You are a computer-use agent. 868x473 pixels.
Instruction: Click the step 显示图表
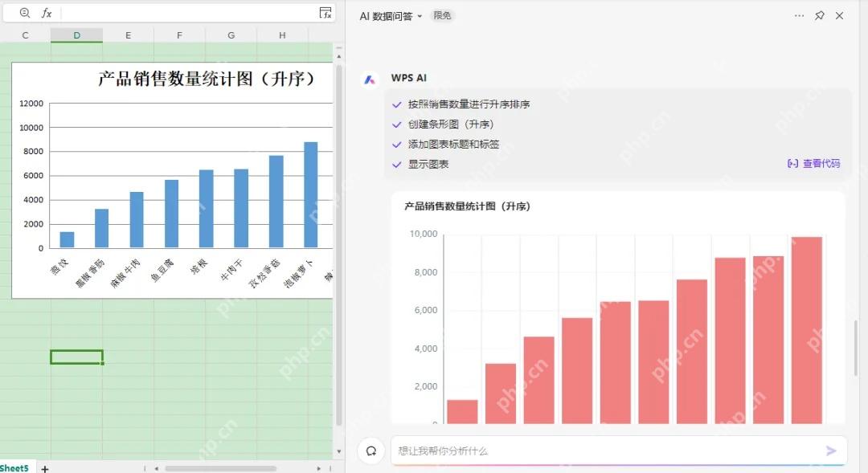point(428,164)
